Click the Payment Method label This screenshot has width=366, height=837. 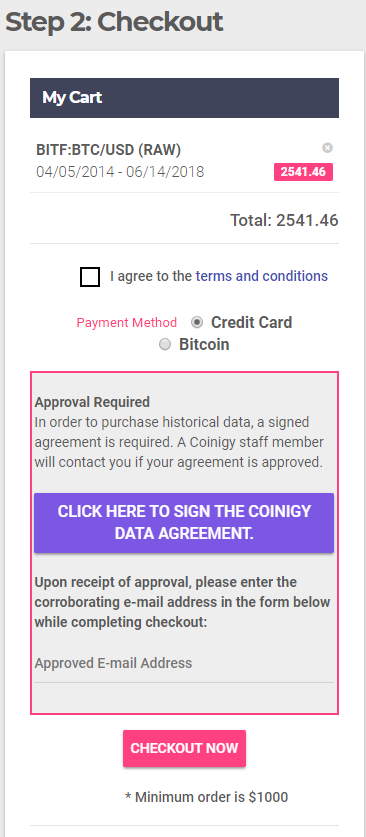[x=126, y=322]
